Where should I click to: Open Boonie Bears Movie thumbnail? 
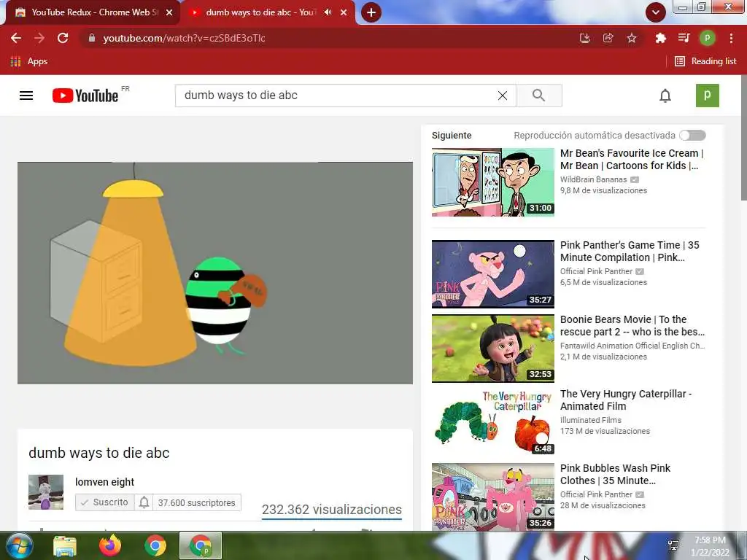[x=493, y=348]
